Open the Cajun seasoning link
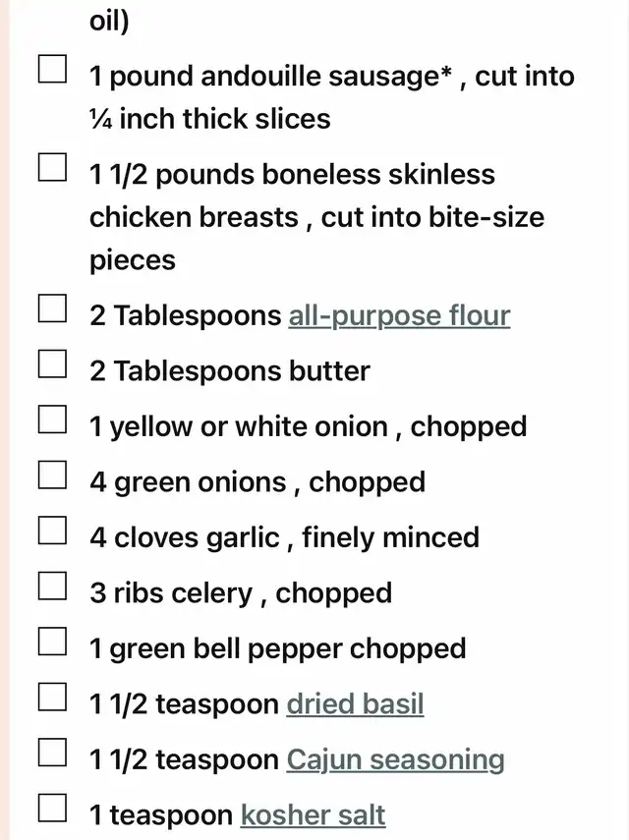 click(x=395, y=759)
